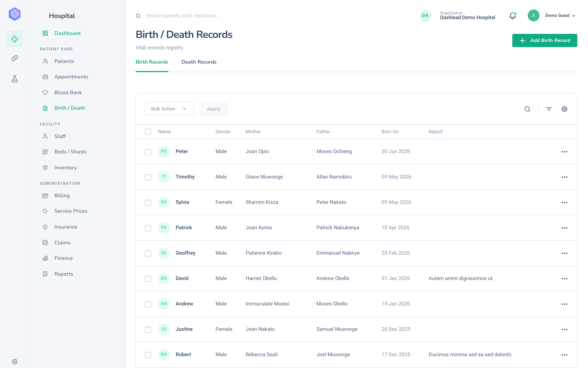Tick Patrick's row checkbox
588x368 pixels.
pos(148,228)
